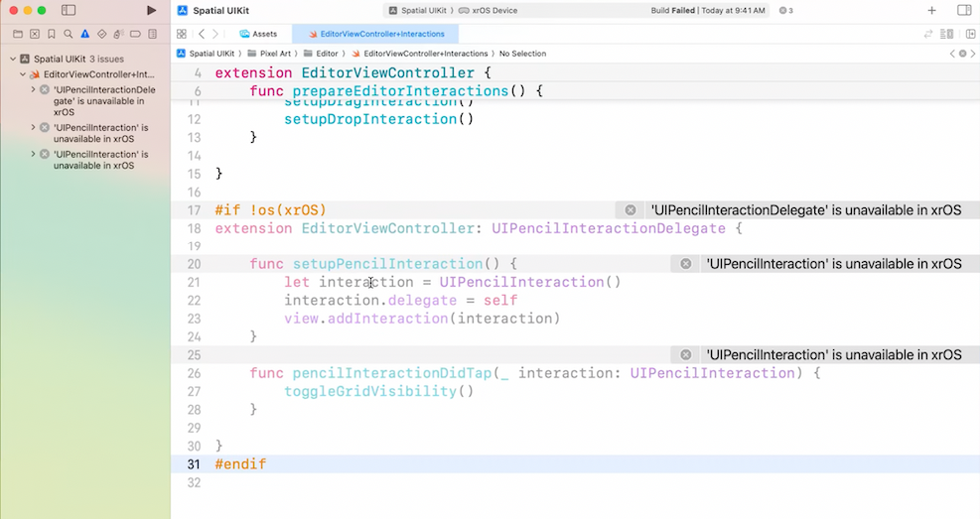Click prepareEditorInteractions in sticky header
The height and width of the screenshot is (519, 980).
400,91
